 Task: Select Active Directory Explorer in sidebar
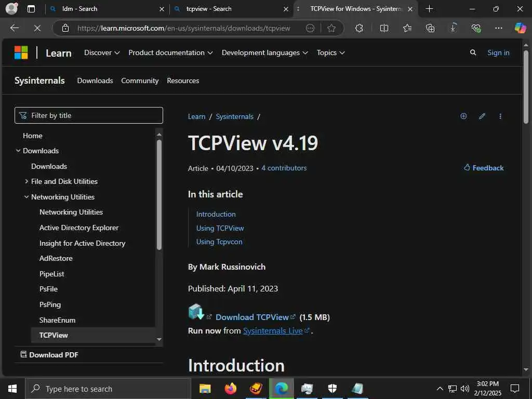click(79, 228)
